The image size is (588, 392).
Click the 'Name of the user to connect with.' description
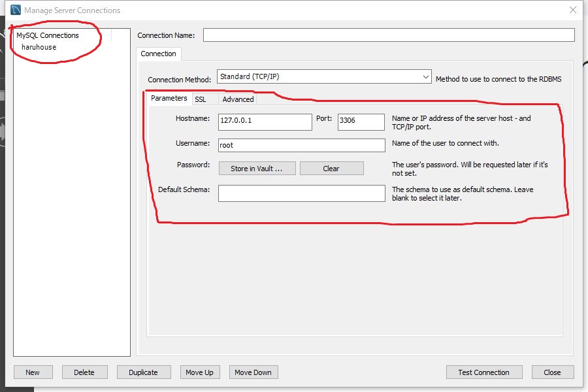(x=445, y=143)
